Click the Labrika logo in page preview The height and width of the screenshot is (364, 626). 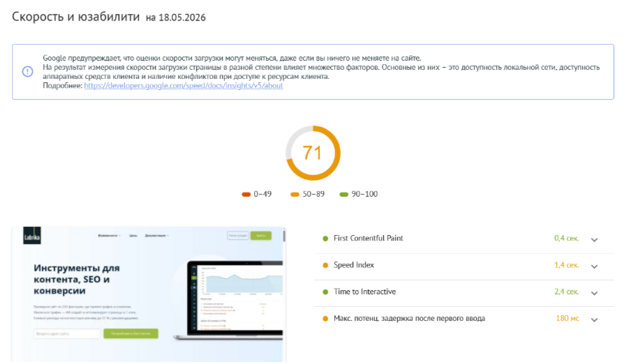tap(32, 236)
